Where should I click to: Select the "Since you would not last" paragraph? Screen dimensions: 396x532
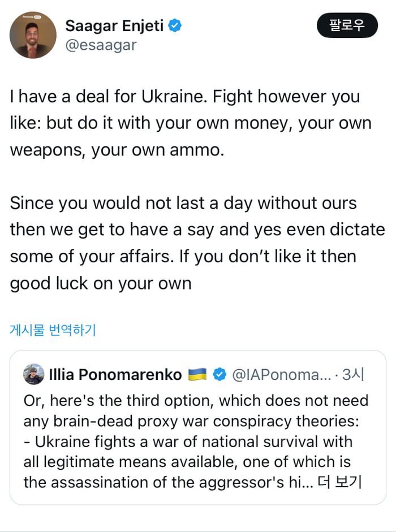pos(197,243)
